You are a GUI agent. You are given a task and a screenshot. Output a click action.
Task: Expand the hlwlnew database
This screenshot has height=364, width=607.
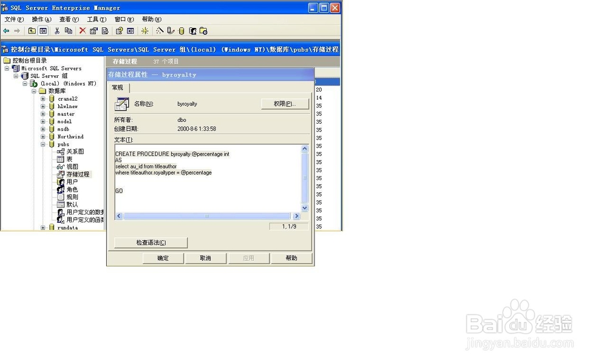(42, 106)
